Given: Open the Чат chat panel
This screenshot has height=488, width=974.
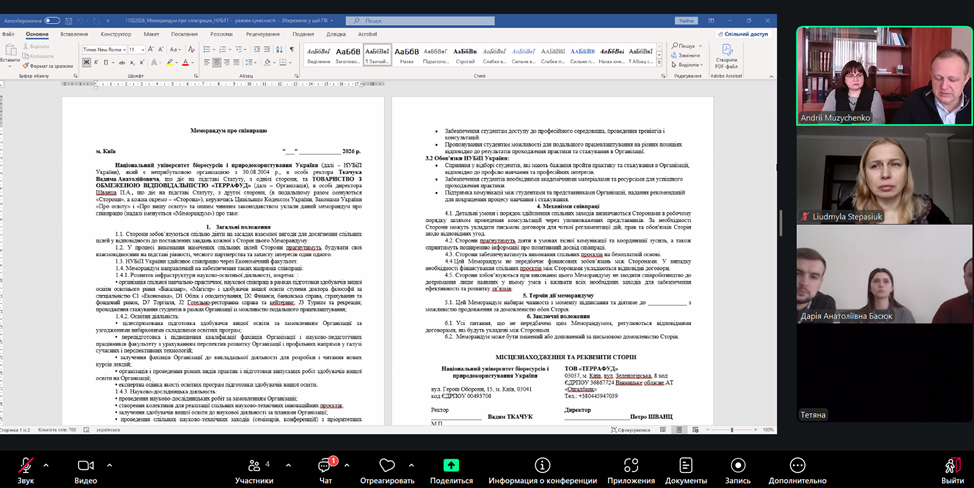Looking at the screenshot, I should point(326,466).
